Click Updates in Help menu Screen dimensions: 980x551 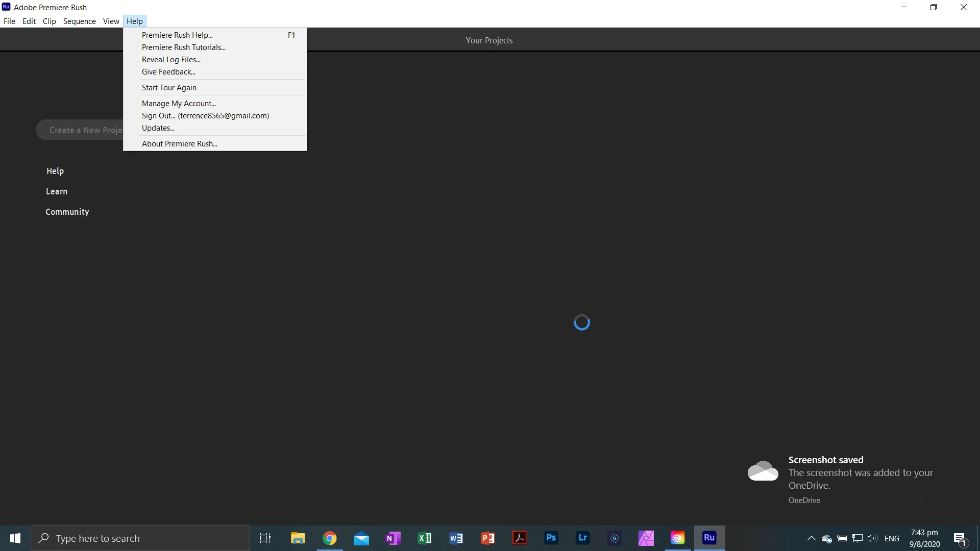tap(158, 128)
